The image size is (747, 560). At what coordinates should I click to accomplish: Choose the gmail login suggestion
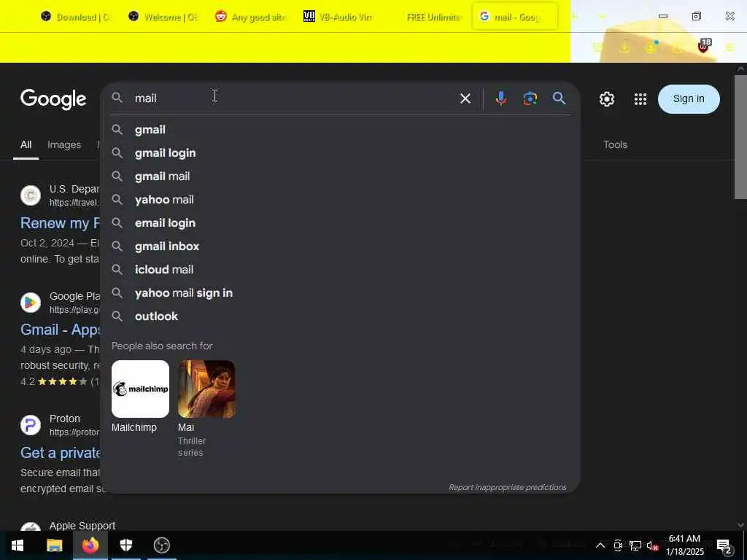pyautogui.click(x=340, y=153)
